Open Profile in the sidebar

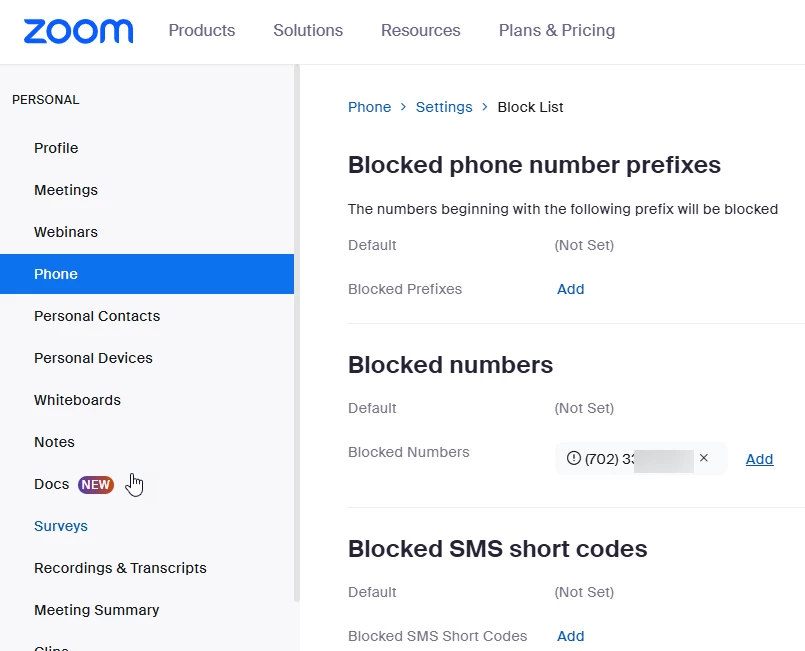(56, 148)
